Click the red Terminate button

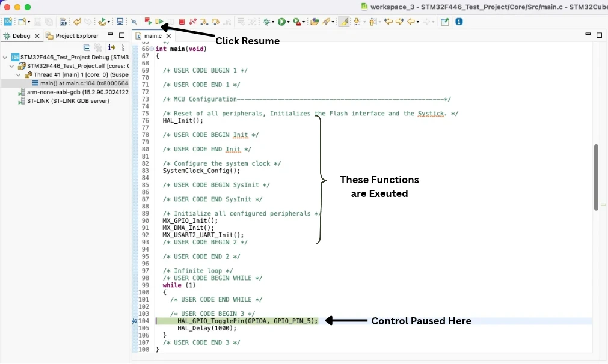click(x=182, y=22)
